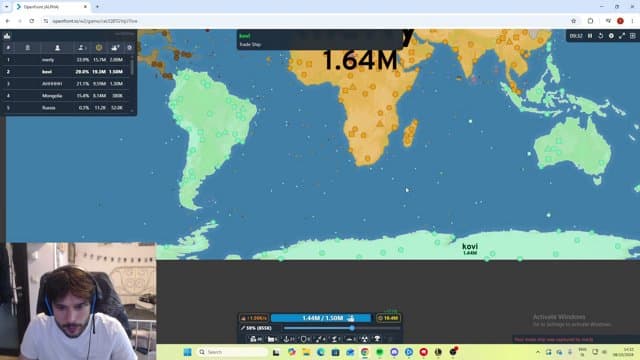Bookmark this page with star icon
Viewport: 640px width, 360px height.
coord(573,21)
